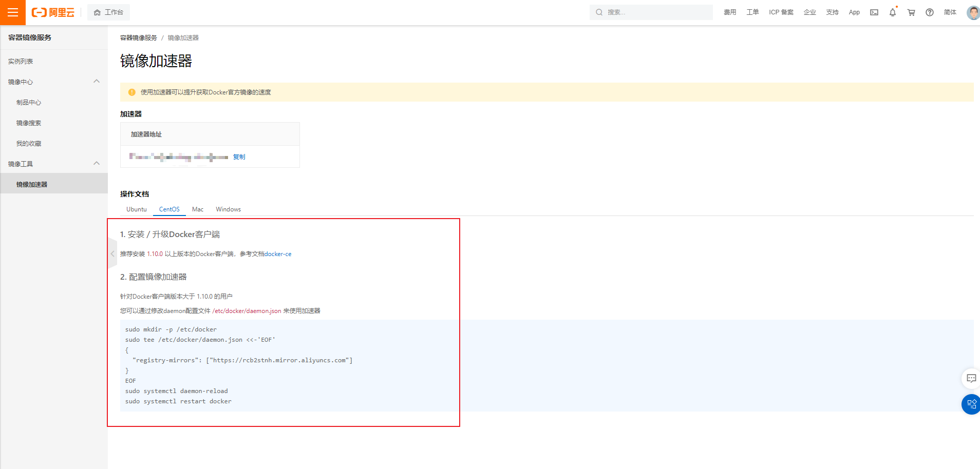
Task: Go to 实例列表 in sidebar
Action: point(21,62)
